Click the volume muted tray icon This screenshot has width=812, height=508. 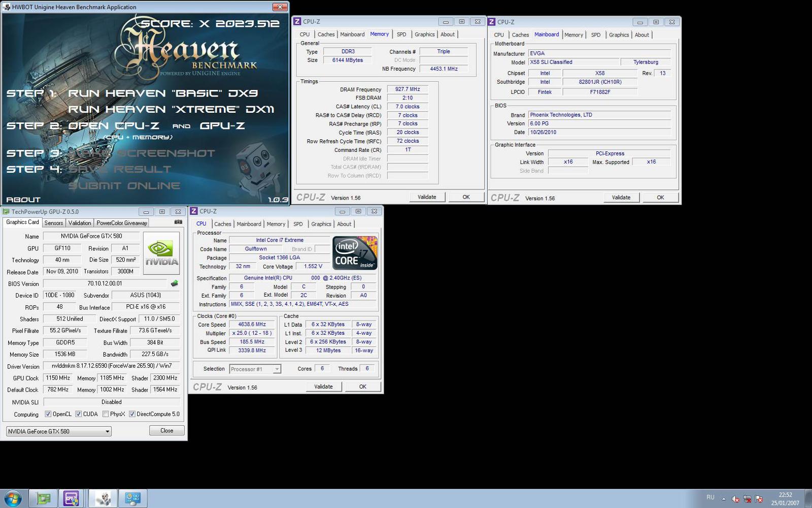click(735, 499)
